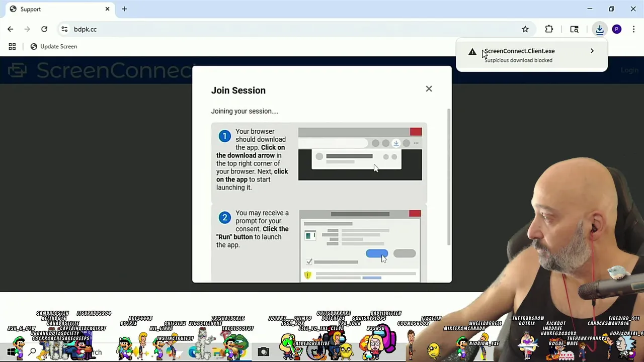Bookmark this page with the star icon
The height and width of the screenshot is (362, 644).
click(525, 29)
